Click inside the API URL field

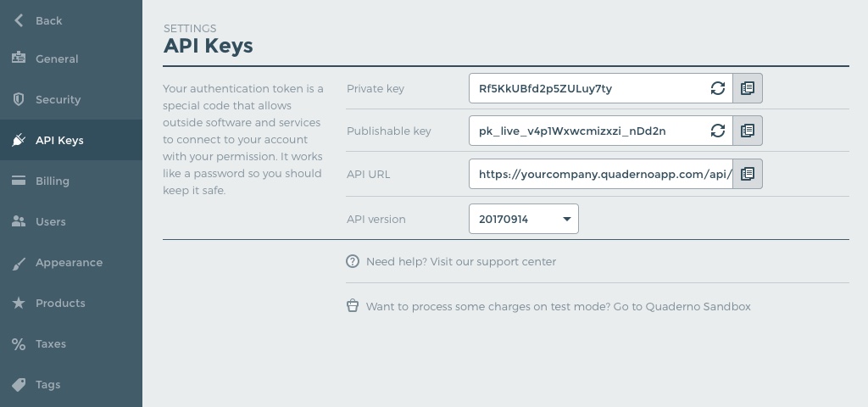(601, 174)
